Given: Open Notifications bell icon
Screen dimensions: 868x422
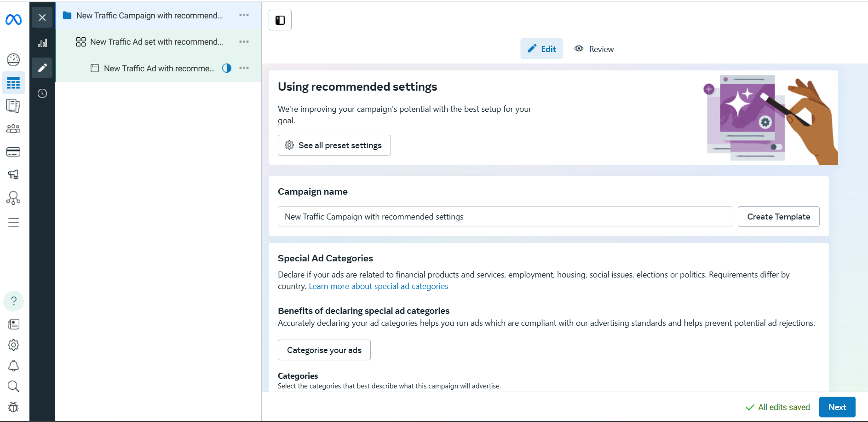Looking at the screenshot, I should click(13, 366).
